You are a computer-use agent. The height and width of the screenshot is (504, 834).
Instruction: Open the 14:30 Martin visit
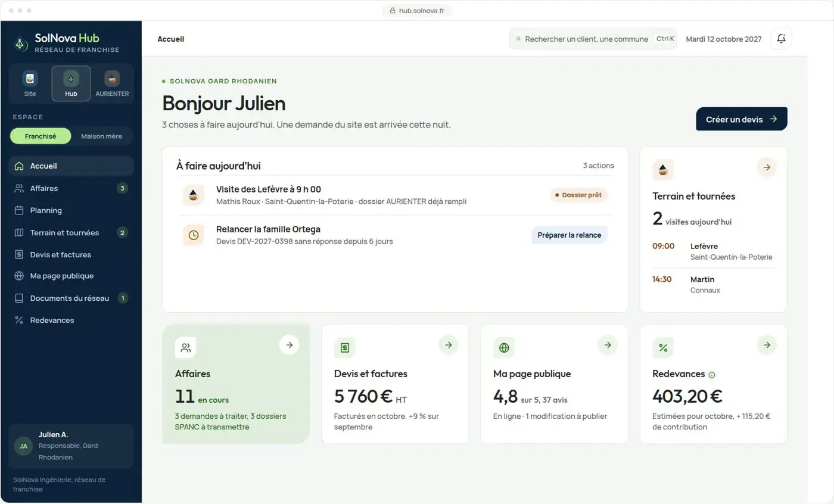[713, 285]
